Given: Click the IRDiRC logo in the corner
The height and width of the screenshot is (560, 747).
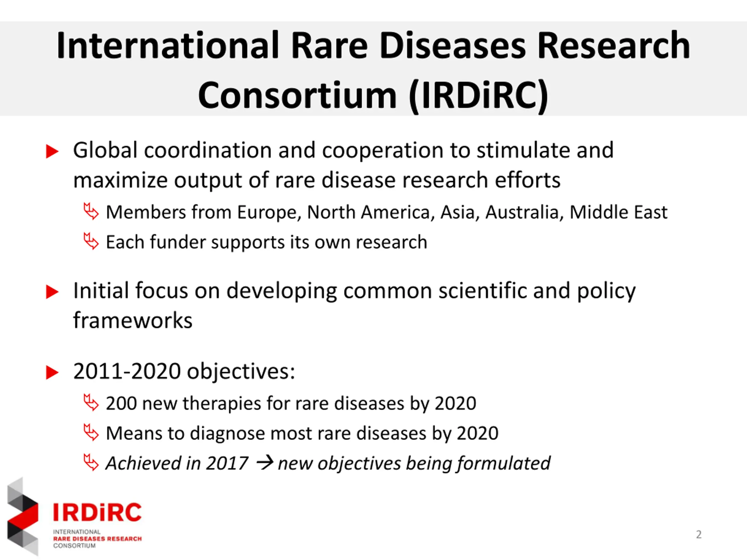Looking at the screenshot, I should 74,517.
